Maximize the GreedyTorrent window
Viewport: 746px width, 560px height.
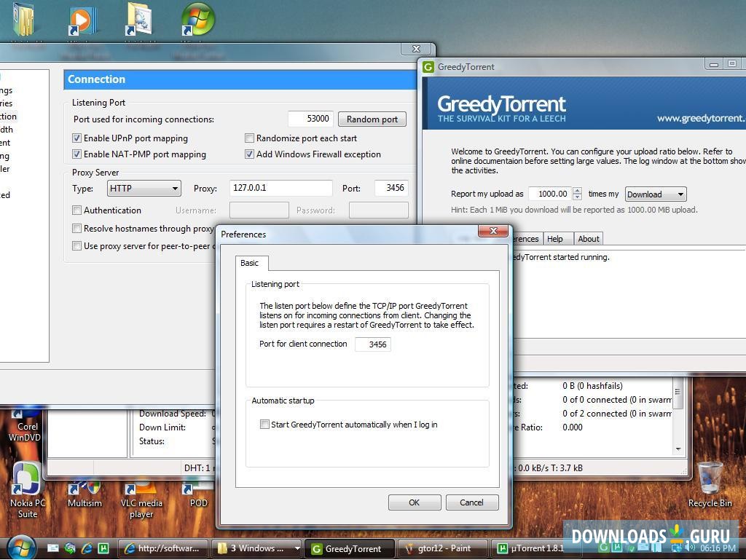click(732, 64)
